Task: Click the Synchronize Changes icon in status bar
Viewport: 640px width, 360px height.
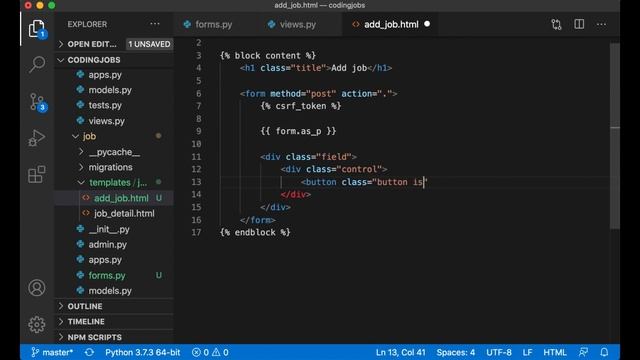Action: point(89,352)
